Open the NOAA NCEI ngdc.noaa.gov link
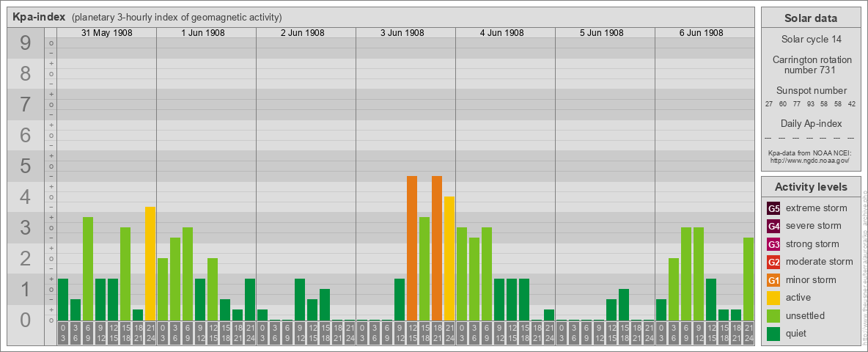This screenshot has width=868, height=352. tap(809, 160)
